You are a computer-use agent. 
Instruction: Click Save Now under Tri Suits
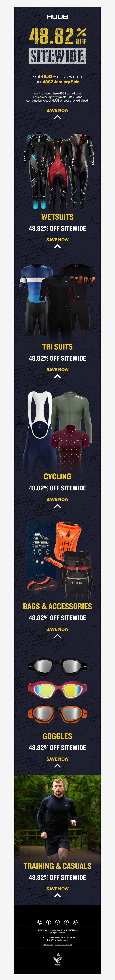coord(57,369)
